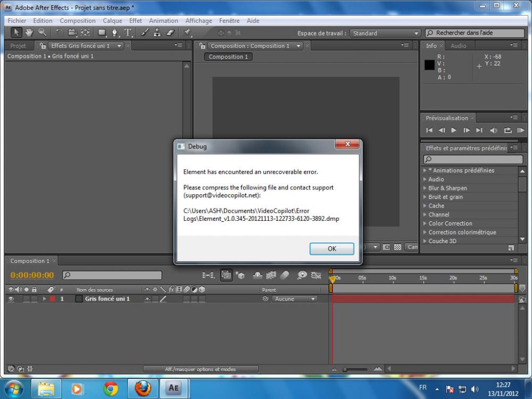Enable Frame Blending for the composition

271,275
